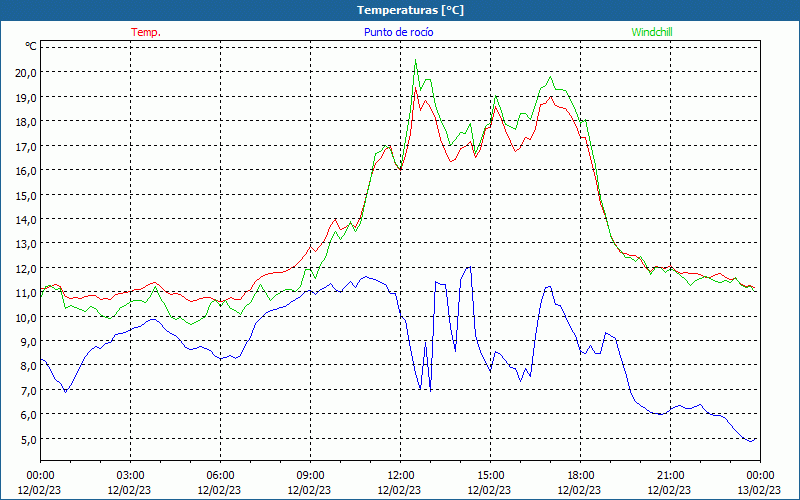The width and height of the screenshot is (800, 500).
Task: Click the 18,0 y-axis value
Action: click(26, 121)
